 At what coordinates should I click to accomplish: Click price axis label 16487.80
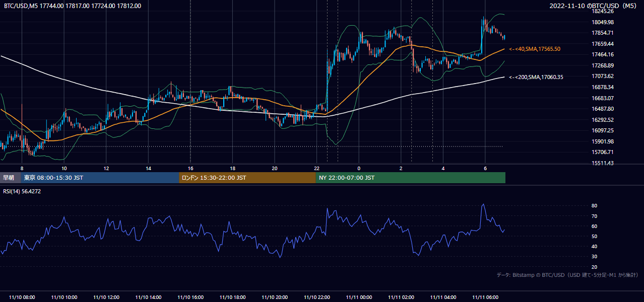pyautogui.click(x=603, y=109)
